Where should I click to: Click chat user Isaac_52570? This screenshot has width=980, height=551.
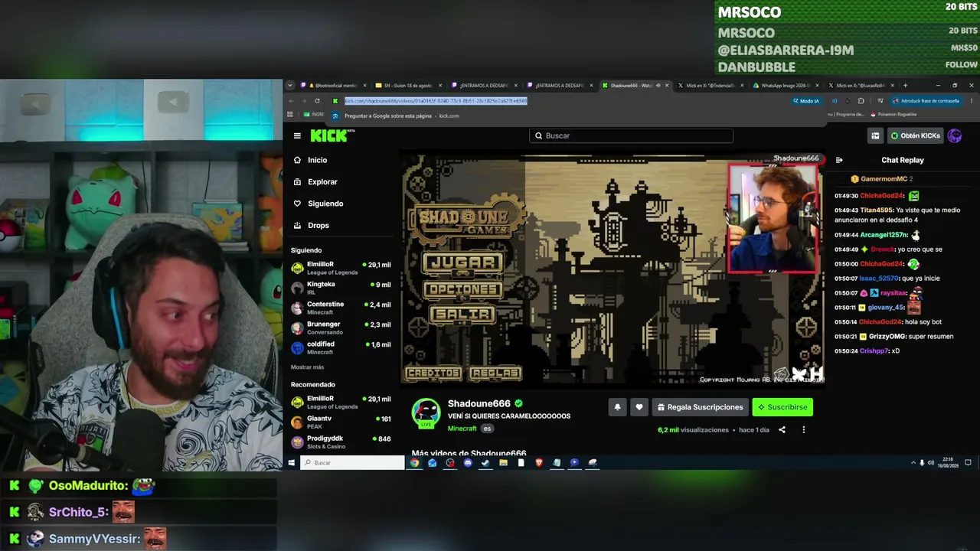[x=879, y=279]
